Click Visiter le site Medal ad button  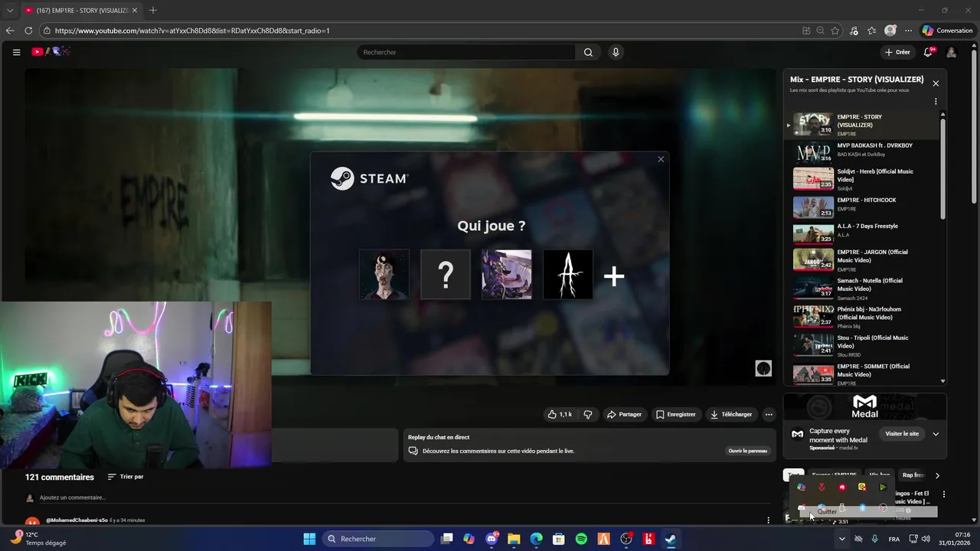point(902,434)
